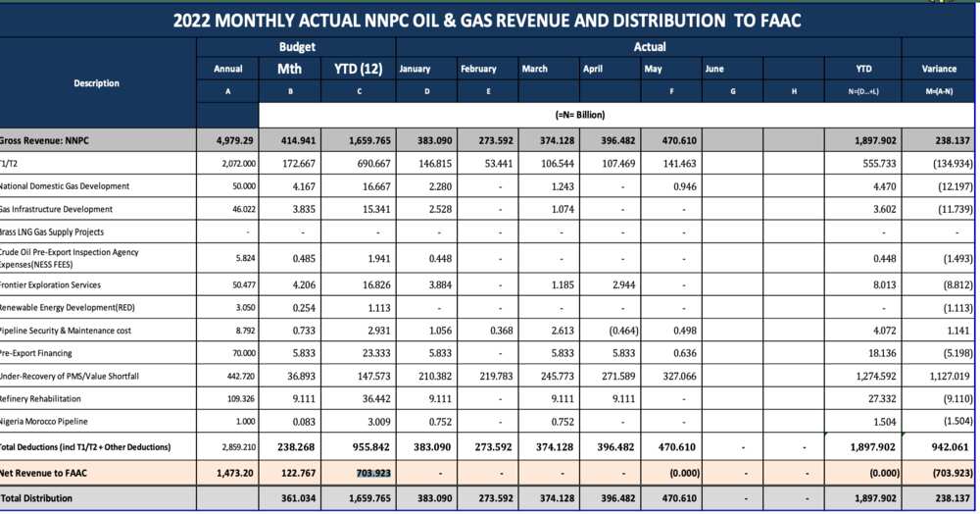
Task: Click the Total Distribution row label
Action: pyautogui.click(x=36, y=499)
